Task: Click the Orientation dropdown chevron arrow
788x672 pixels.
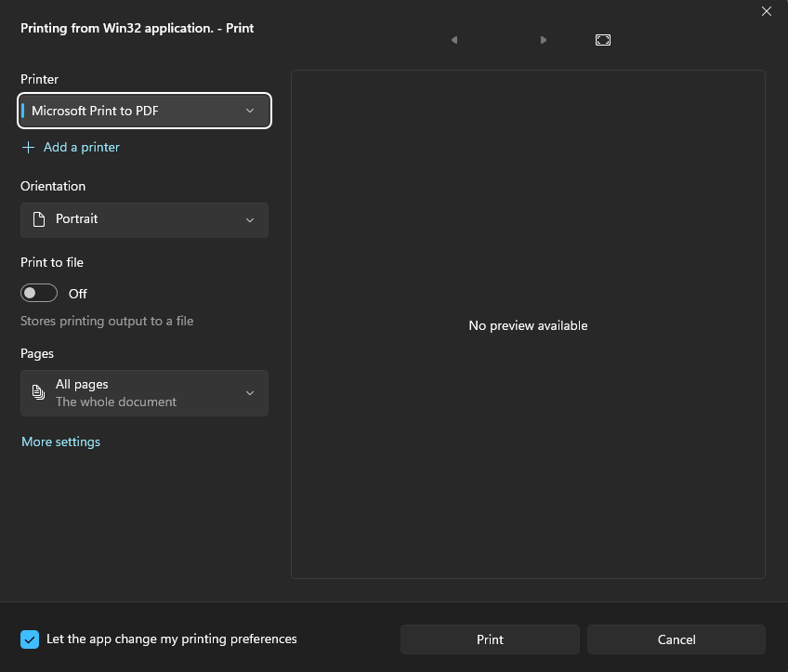Action: (x=250, y=220)
